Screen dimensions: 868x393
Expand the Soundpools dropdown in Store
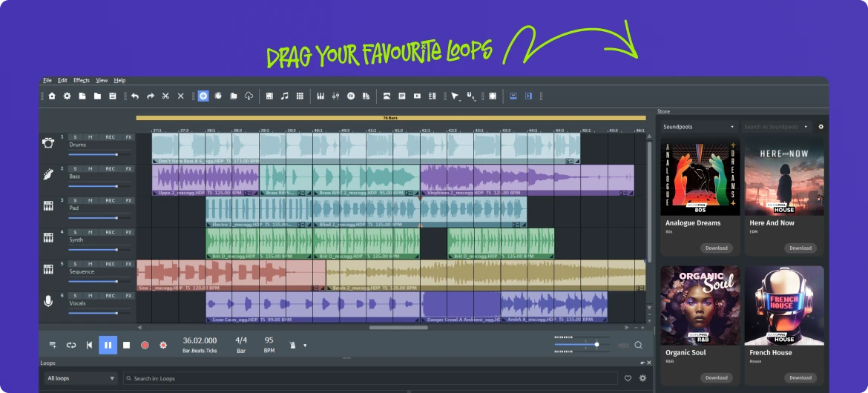coord(698,127)
